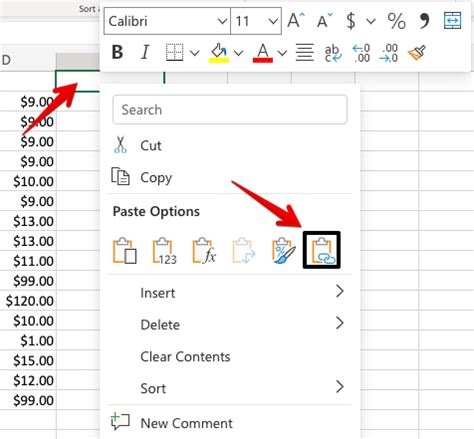Click the Increase Font Size icon
The image size is (474, 439).
click(x=296, y=20)
